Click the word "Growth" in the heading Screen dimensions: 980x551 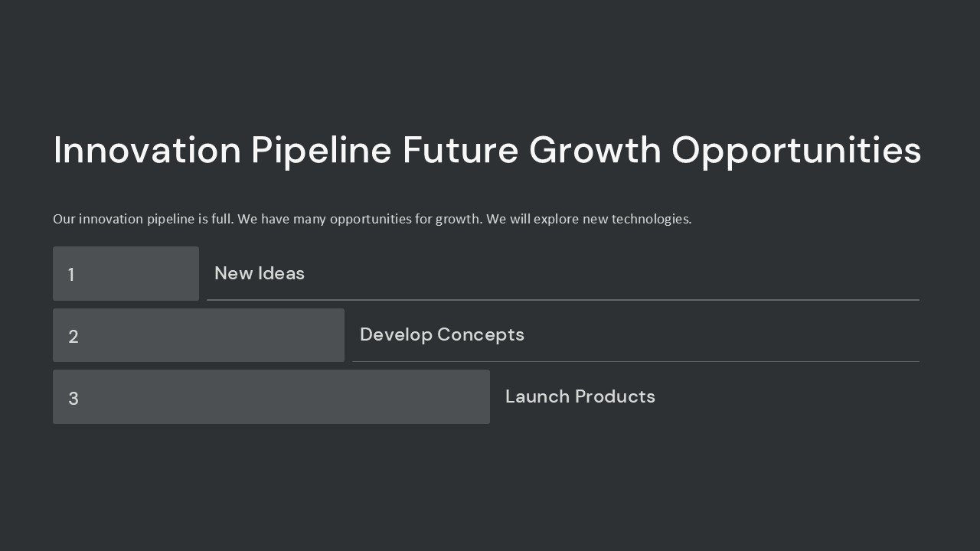click(x=595, y=150)
